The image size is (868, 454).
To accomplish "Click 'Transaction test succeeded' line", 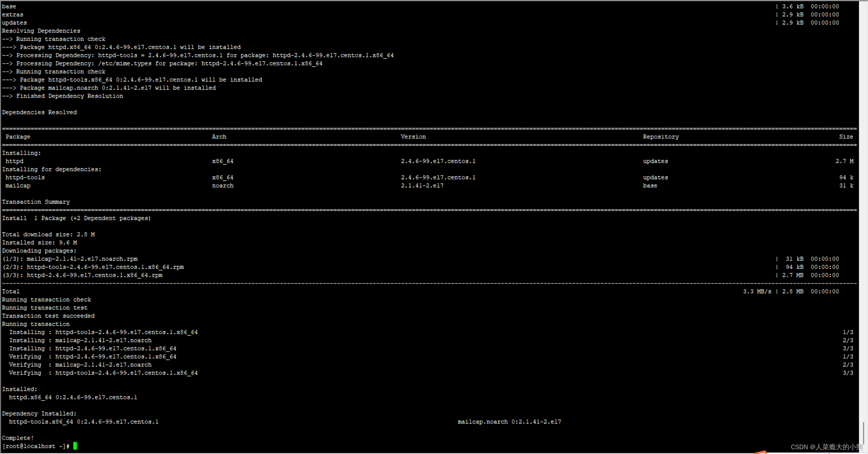I will (x=49, y=316).
